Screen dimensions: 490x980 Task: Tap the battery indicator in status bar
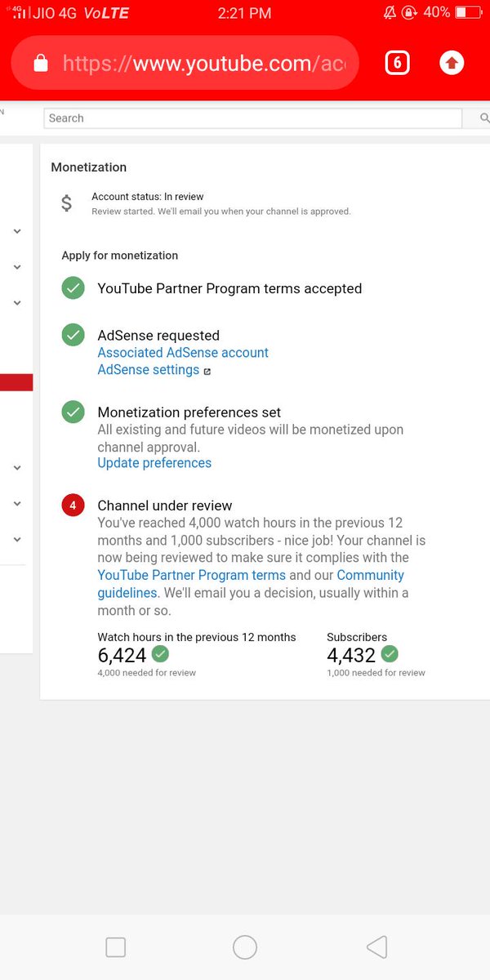tap(469, 13)
